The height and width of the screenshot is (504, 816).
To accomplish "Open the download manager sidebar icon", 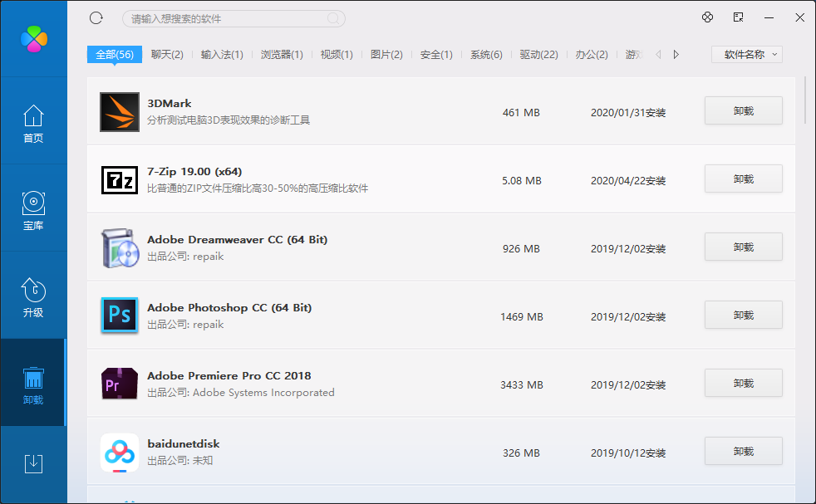I will point(33,463).
